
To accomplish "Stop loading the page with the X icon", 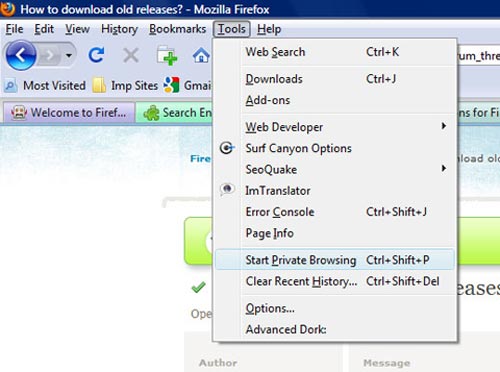I will tap(131, 55).
